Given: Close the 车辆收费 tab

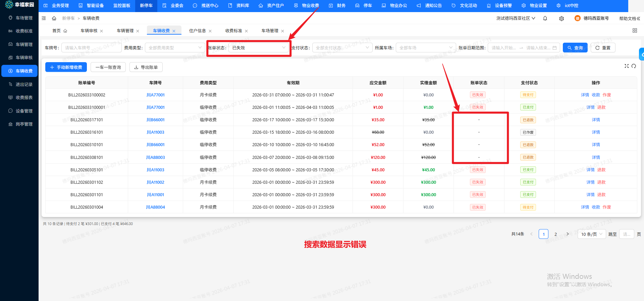Looking at the screenshot, I should point(174,31).
